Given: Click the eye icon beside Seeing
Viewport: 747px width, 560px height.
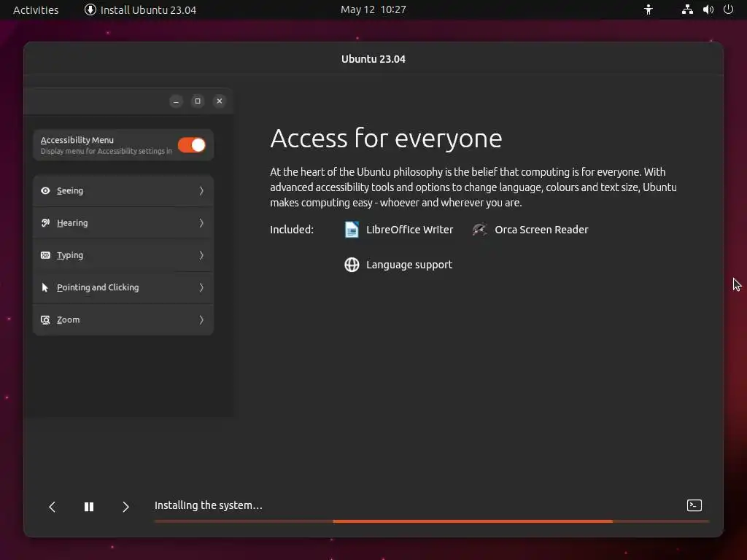Looking at the screenshot, I should pyautogui.click(x=45, y=190).
